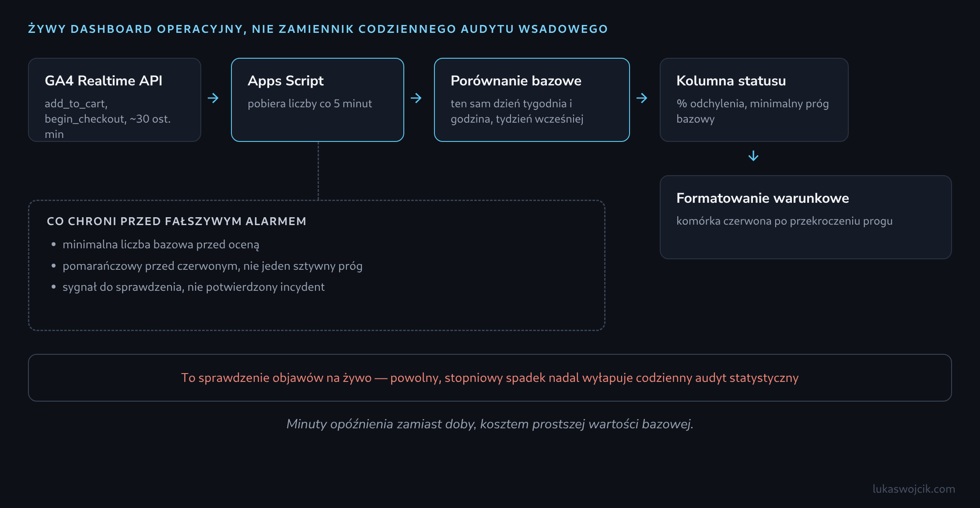This screenshot has height=508, width=980.
Task: Click the top title 'ŻYWY DASHBOARD OPERACYJNY'
Action: pos(318,29)
